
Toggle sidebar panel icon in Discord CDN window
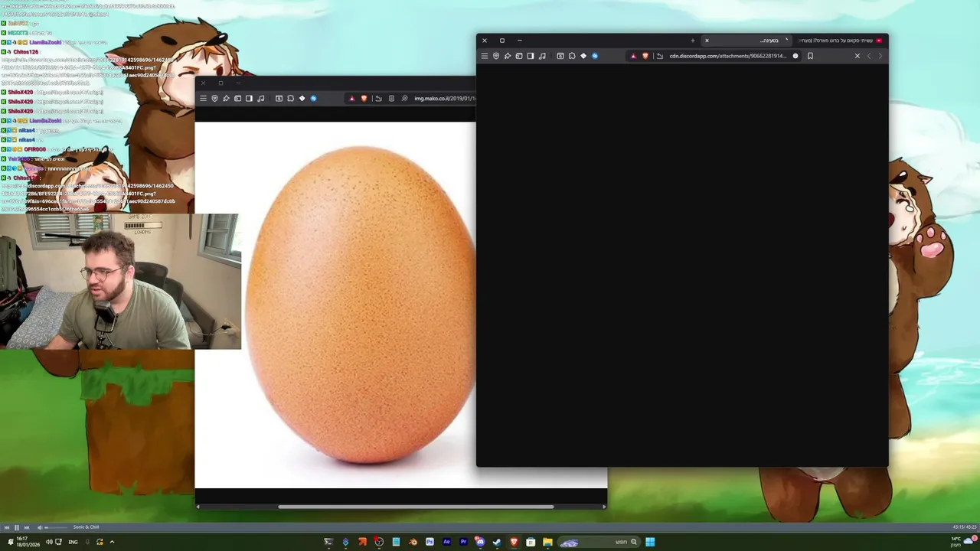[531, 56]
